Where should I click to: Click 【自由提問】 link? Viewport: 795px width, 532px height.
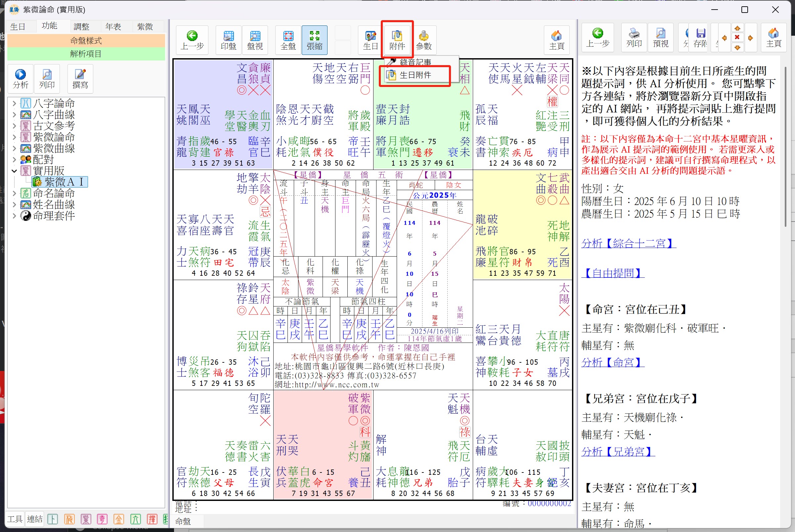click(613, 273)
